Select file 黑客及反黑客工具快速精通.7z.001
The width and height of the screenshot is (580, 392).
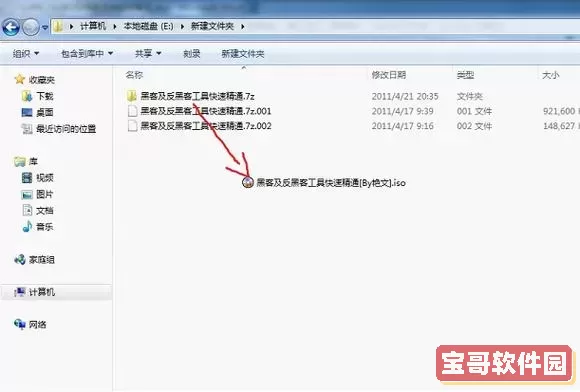(x=206, y=111)
